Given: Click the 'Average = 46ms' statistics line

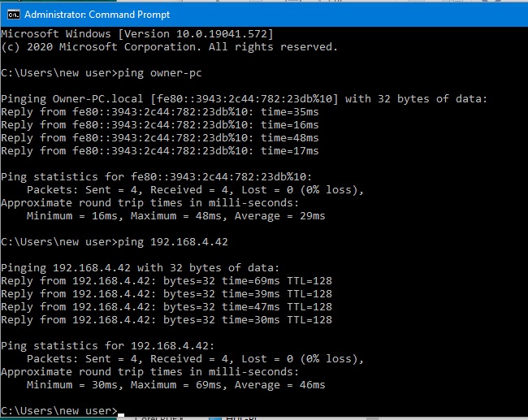Looking at the screenshot, I should (x=175, y=385).
